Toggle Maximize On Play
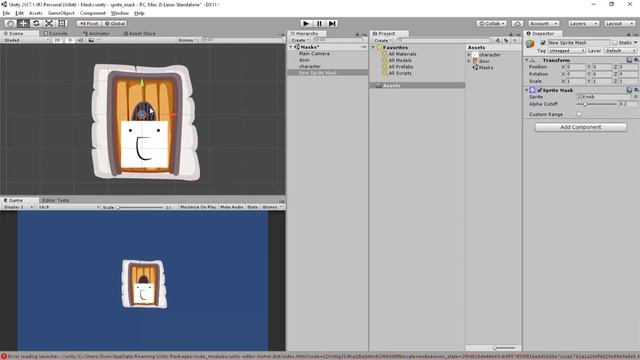Viewport: 640px width, 360px height. [x=198, y=207]
